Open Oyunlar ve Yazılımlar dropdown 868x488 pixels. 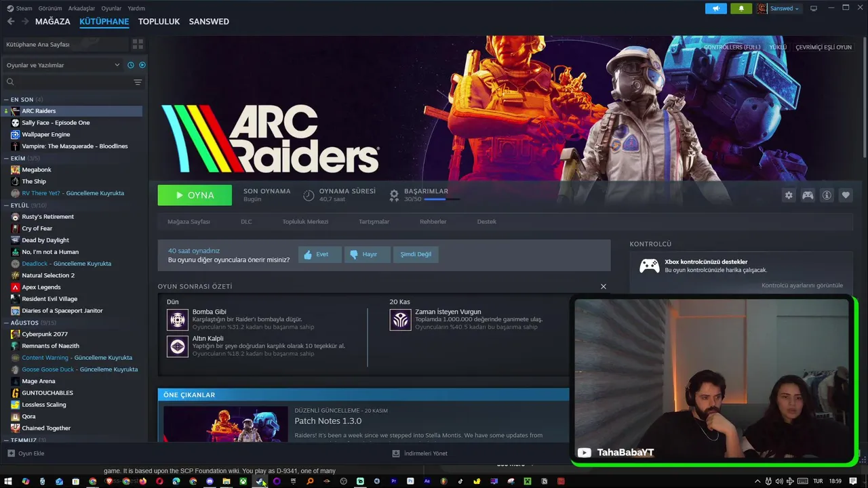(63, 65)
